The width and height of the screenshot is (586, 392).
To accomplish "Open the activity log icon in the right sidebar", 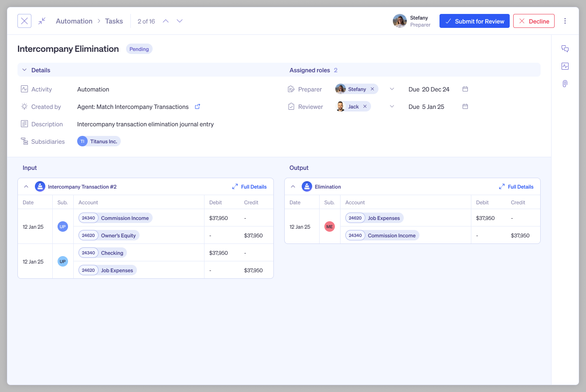I will (x=565, y=66).
